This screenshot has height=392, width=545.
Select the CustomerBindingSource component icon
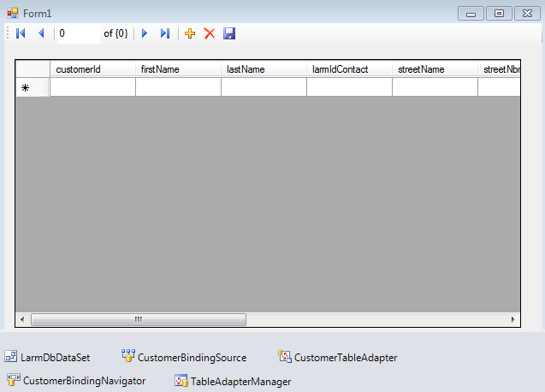[128, 356]
